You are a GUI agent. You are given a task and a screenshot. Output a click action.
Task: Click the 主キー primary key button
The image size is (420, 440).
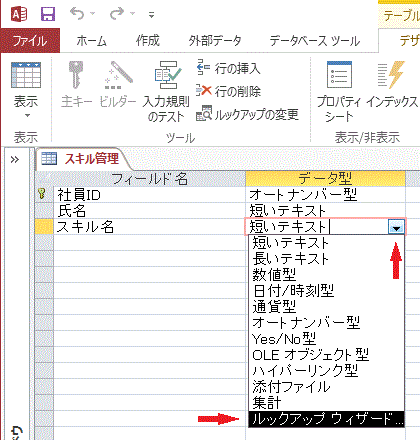76,85
